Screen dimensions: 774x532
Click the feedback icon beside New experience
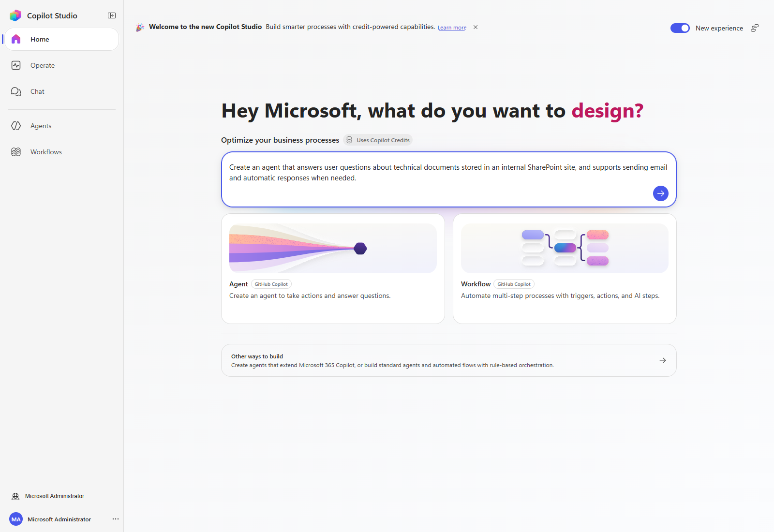pyautogui.click(x=755, y=28)
